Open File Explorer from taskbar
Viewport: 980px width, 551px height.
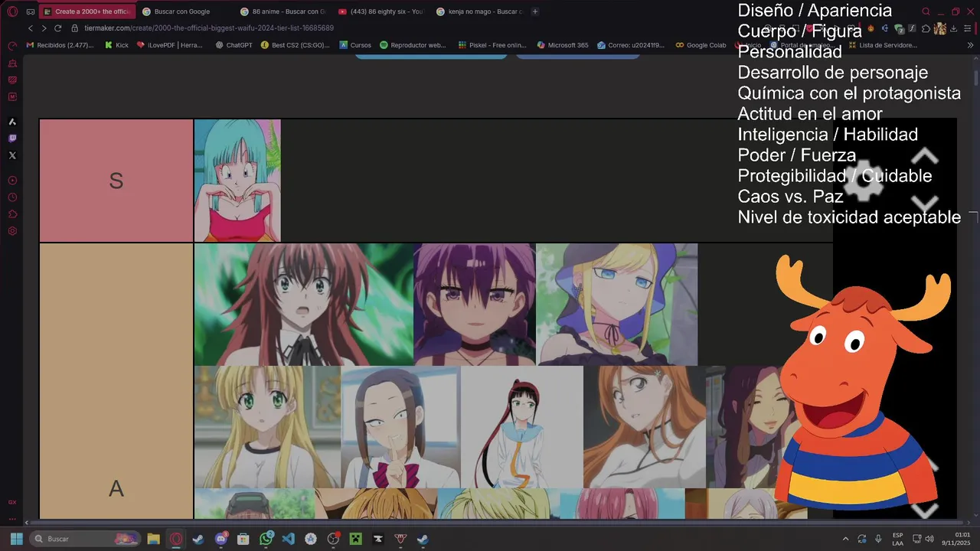point(153,539)
